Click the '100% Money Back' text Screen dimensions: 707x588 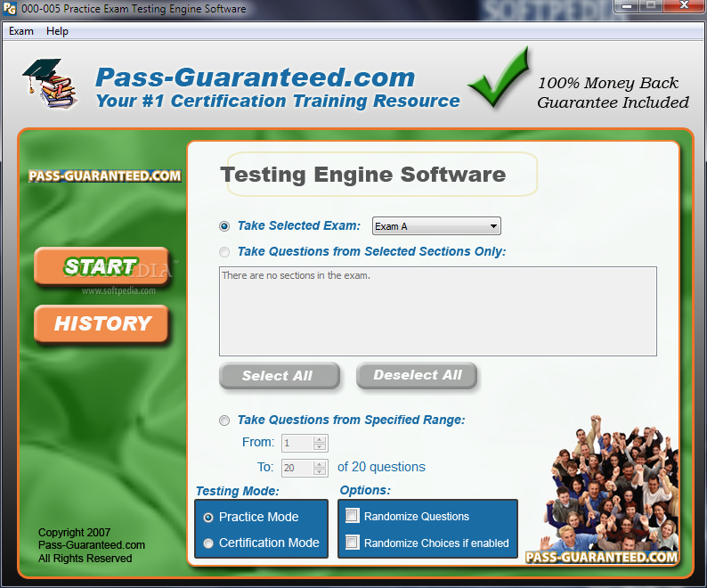pyautogui.click(x=608, y=83)
